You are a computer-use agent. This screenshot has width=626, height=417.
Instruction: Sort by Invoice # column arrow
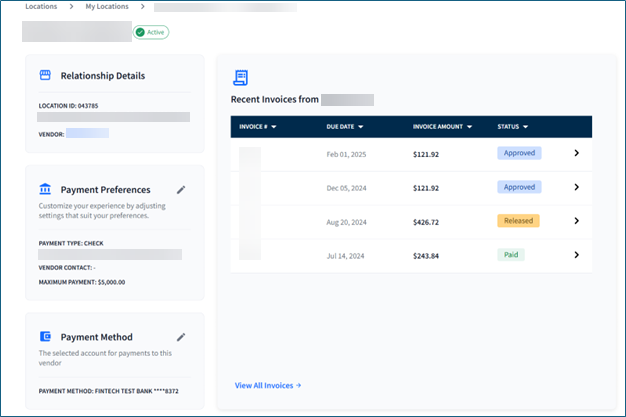[x=274, y=127]
